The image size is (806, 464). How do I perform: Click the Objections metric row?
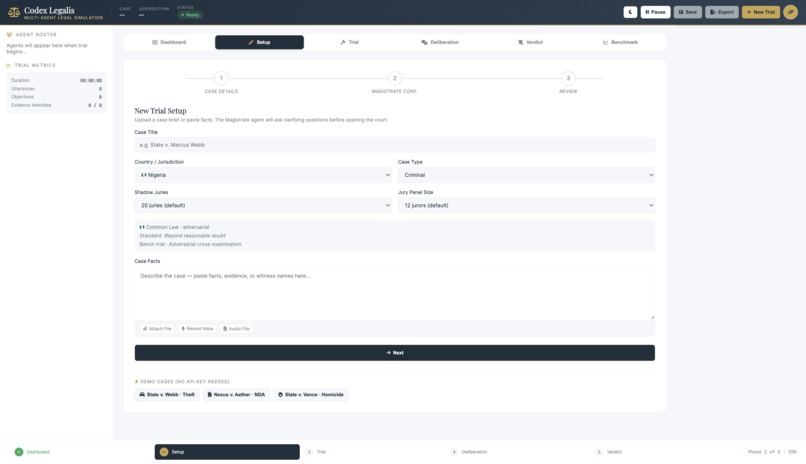[x=57, y=97]
